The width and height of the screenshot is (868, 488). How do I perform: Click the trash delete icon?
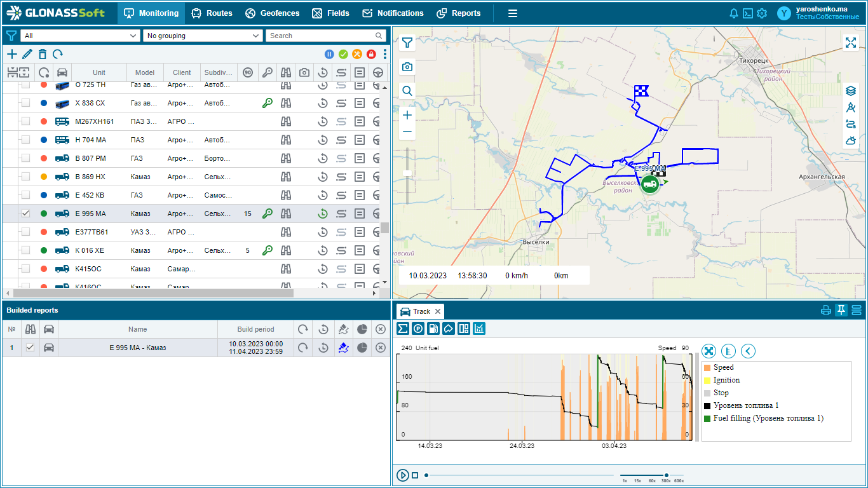[x=43, y=55]
